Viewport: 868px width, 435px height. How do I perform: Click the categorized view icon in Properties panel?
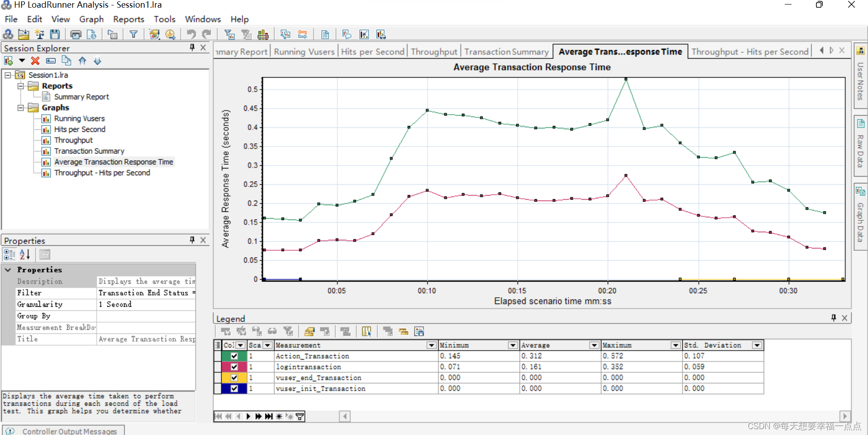coord(9,254)
